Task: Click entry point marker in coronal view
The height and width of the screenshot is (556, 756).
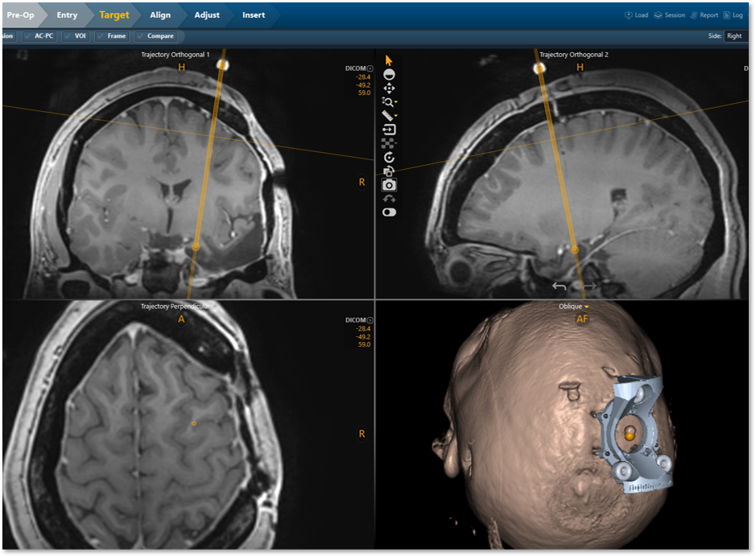Action: coord(221,65)
